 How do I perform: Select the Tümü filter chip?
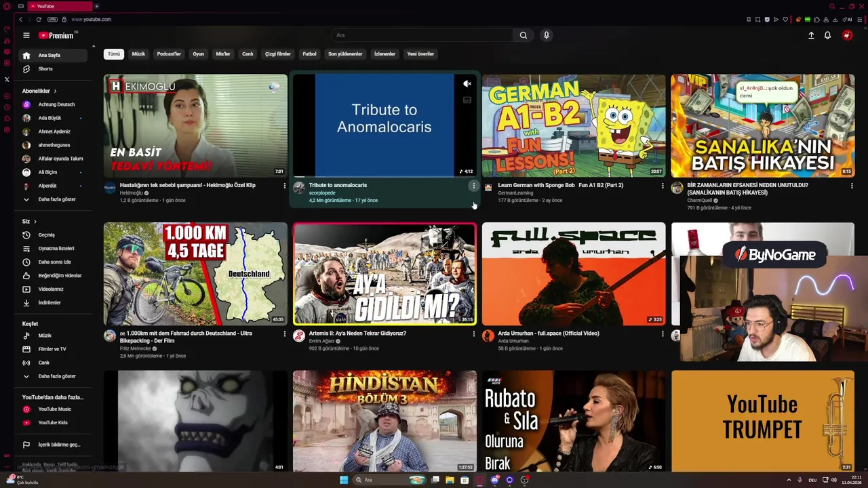(x=114, y=54)
